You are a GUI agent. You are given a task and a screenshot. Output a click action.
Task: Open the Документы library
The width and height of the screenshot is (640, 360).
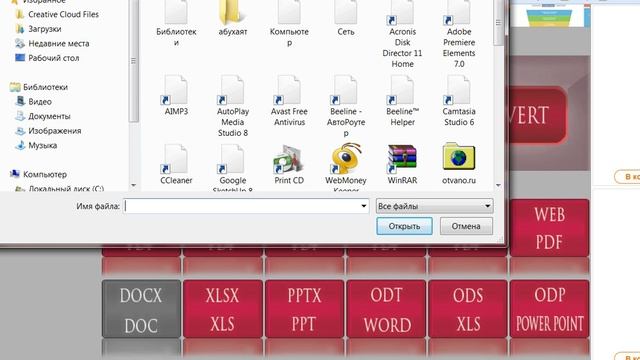coord(43,116)
